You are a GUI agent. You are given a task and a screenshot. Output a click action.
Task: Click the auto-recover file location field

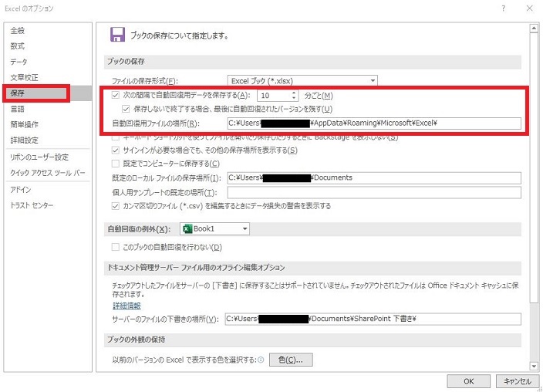click(374, 123)
